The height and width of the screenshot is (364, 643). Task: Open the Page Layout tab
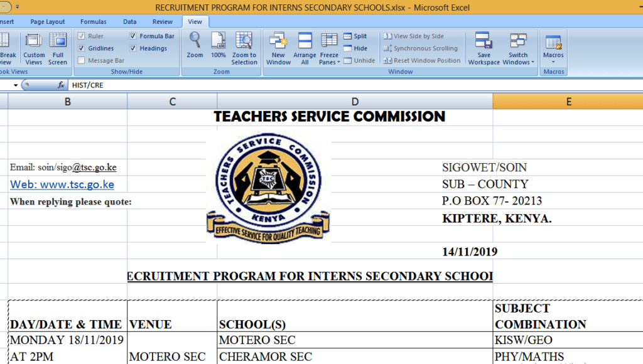(x=48, y=22)
